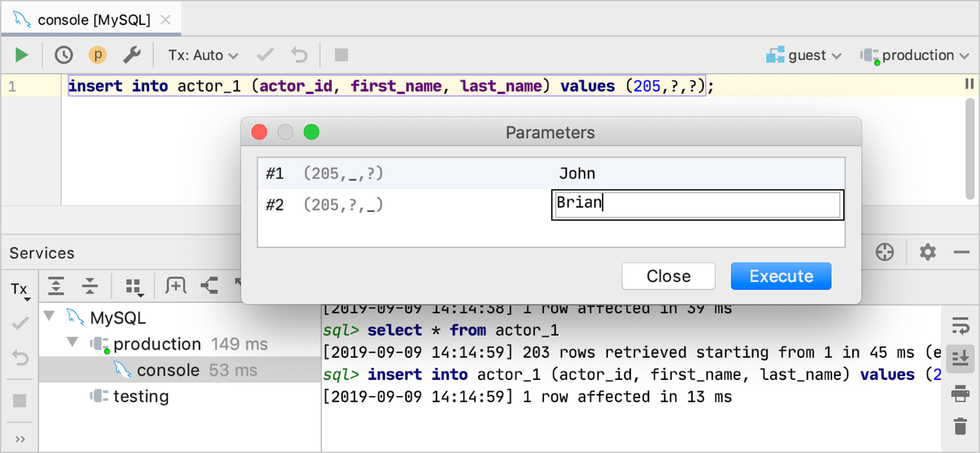Print the console output
Viewport: 980px width, 453px height.
click(961, 393)
